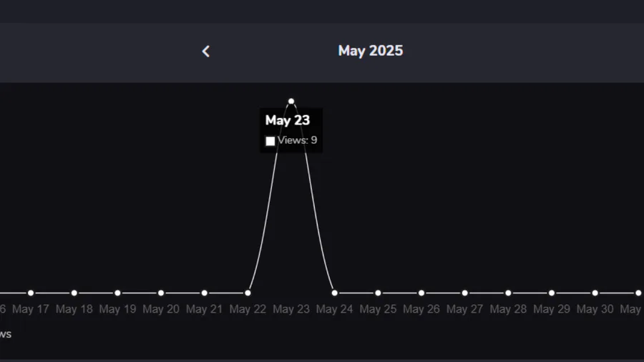Select the May 26 data point
This screenshot has width=644, height=362.
click(421, 293)
